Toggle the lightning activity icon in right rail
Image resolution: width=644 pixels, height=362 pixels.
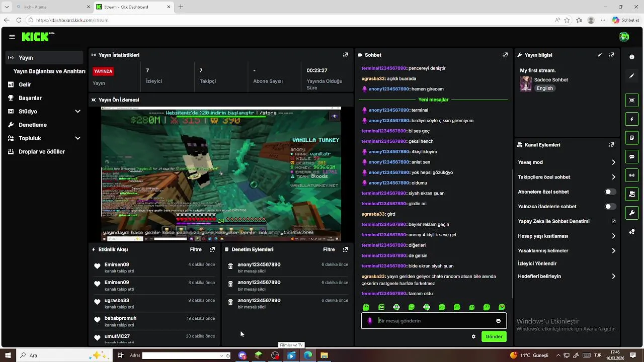pyautogui.click(x=632, y=119)
